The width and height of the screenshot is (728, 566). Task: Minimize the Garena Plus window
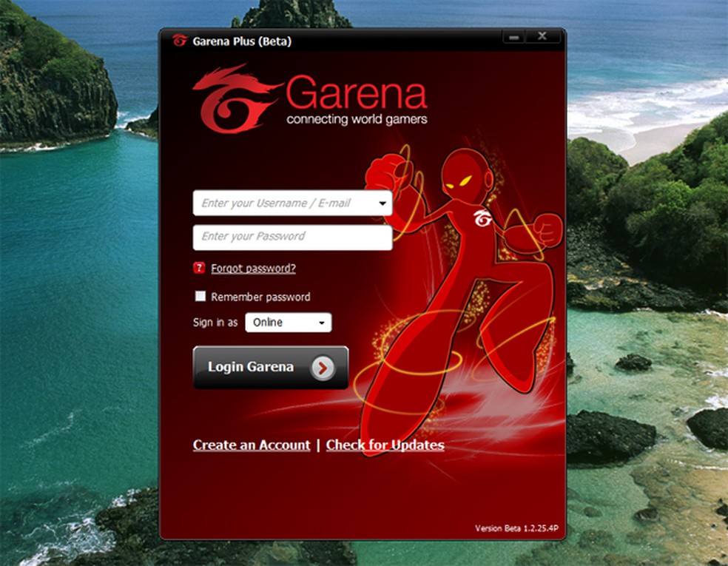(x=514, y=37)
